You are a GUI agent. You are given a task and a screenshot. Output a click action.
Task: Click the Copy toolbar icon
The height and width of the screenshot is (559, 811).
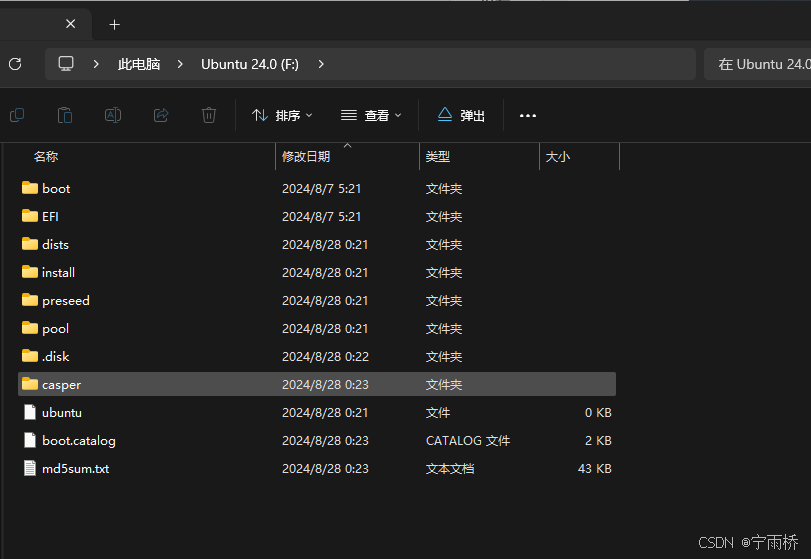pos(17,115)
